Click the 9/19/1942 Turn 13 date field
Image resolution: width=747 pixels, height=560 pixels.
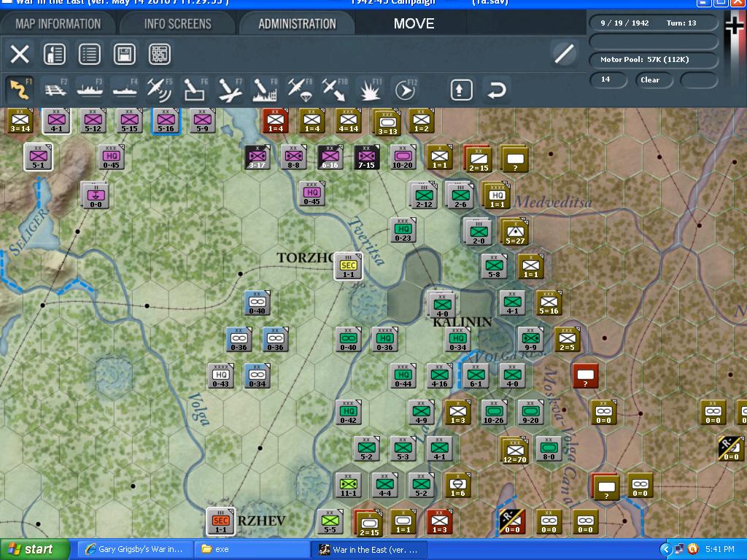tap(654, 23)
